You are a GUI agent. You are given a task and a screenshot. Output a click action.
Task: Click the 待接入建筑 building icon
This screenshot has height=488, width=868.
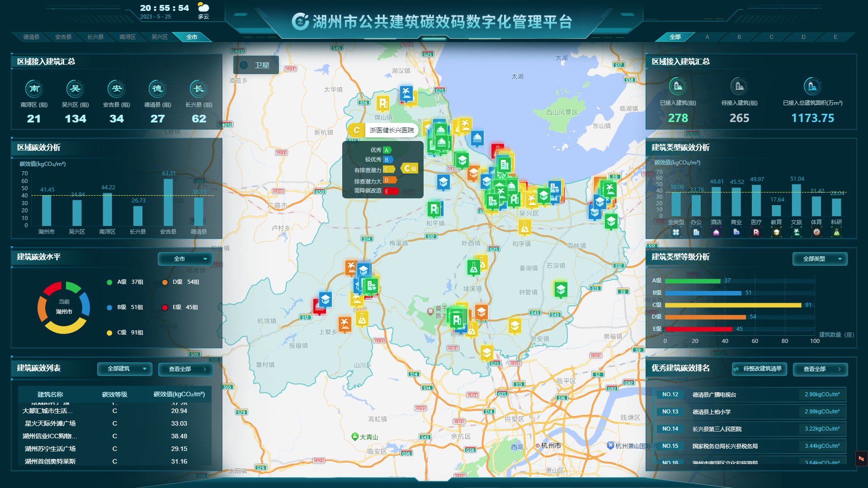pos(739,86)
